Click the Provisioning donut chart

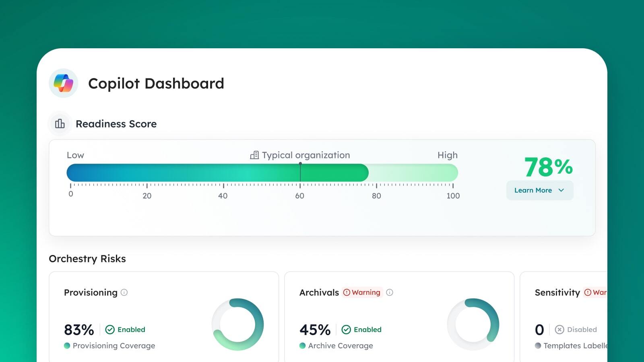[x=237, y=324]
